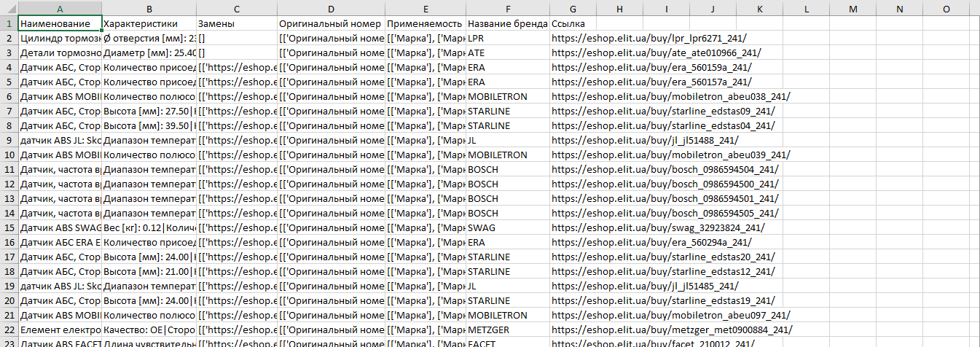Click link cell metzger_met0900884_241
The width and height of the screenshot is (980, 347).
coord(672,330)
